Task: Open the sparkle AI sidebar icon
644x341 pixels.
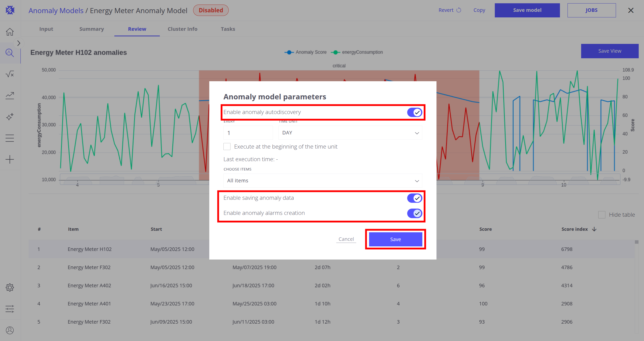Action: pos(10,117)
